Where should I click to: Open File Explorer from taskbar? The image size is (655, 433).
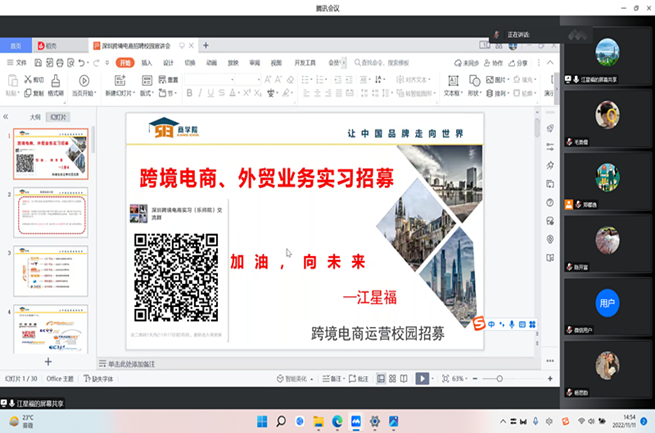tap(319, 421)
